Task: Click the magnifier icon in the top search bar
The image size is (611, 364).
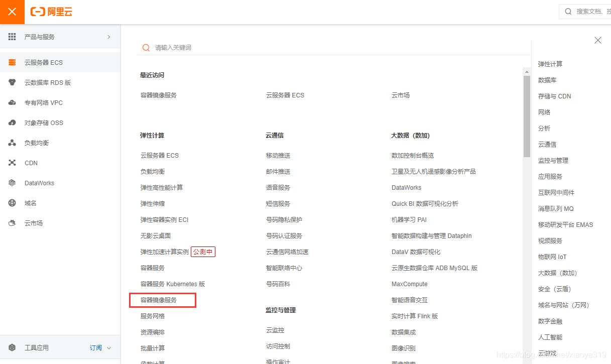Action: coord(568,11)
